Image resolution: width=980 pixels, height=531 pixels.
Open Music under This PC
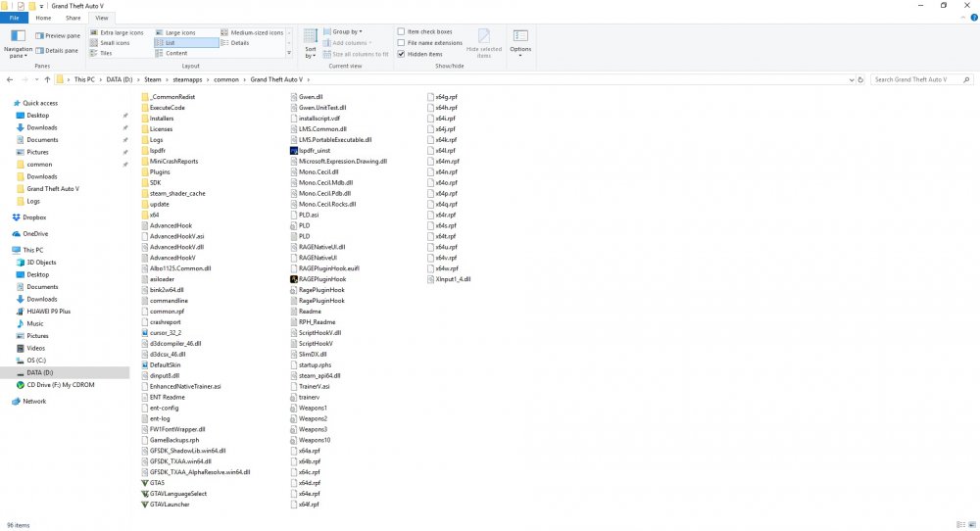[35, 323]
